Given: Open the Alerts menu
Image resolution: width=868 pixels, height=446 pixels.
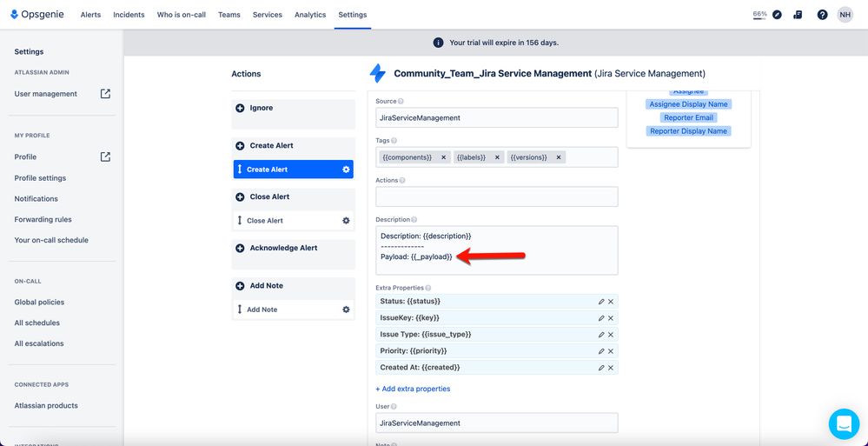Looking at the screenshot, I should click(x=90, y=15).
